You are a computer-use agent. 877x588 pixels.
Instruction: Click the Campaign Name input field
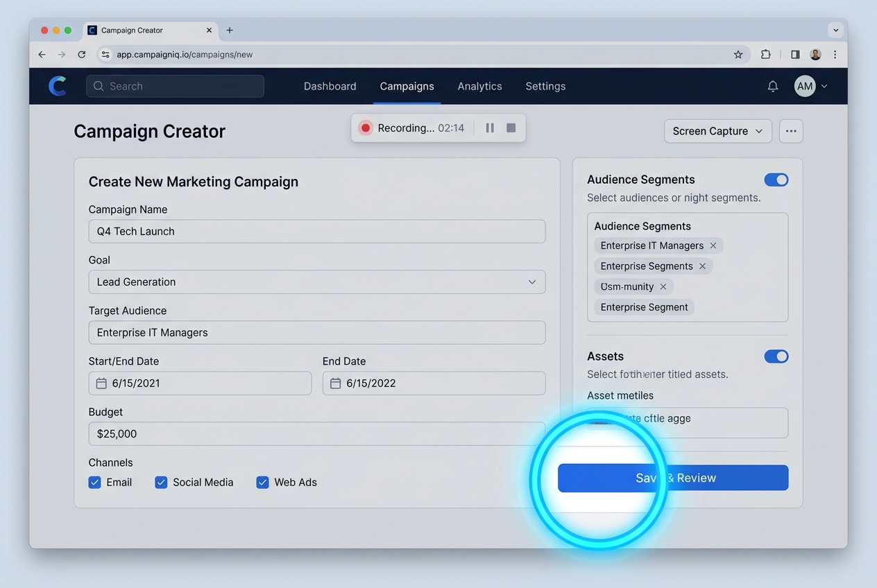(x=317, y=232)
